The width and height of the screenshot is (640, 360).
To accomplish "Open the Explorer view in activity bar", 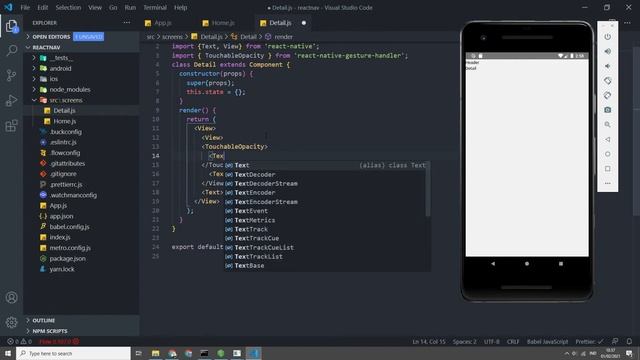I will click(11, 27).
